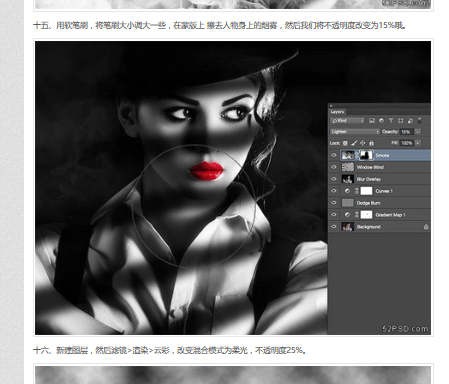This screenshot has height=384, width=449.
Task: Hide the Blur Overlay layer
Action: (334, 179)
